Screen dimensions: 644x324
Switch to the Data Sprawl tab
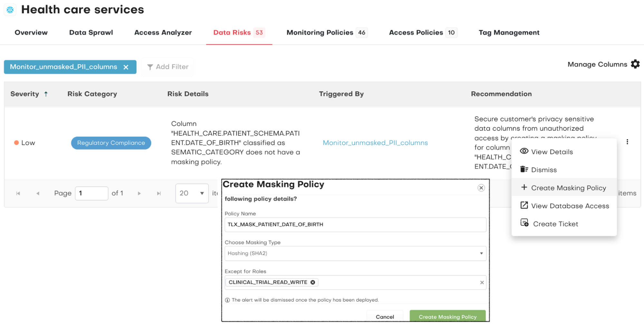[x=91, y=32]
